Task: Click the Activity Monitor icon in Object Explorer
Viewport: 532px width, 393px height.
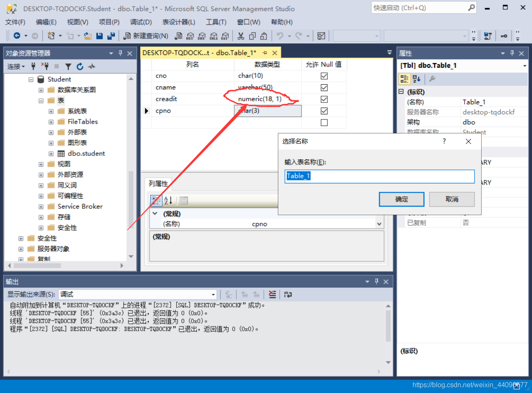Action: coord(91,66)
